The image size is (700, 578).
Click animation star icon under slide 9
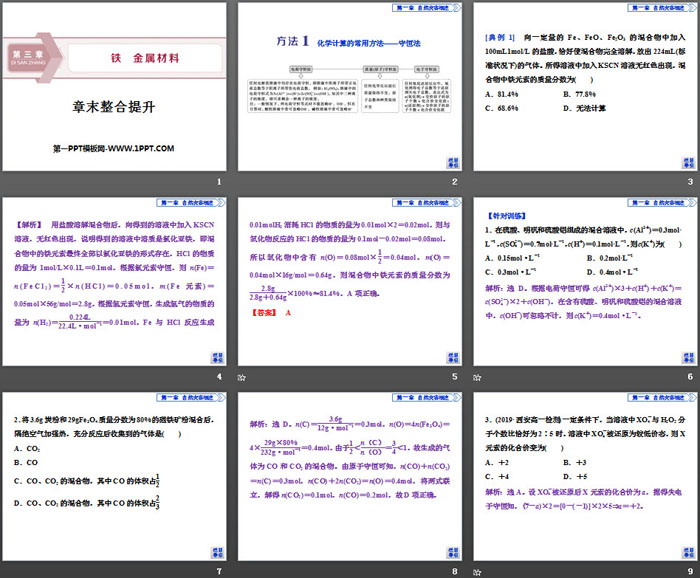[x=478, y=570]
